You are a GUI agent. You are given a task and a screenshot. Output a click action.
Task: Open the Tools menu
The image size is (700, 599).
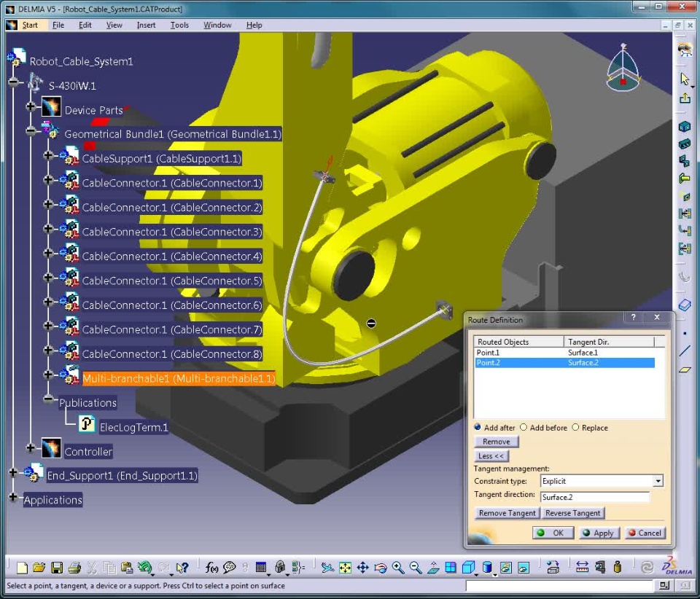(179, 25)
